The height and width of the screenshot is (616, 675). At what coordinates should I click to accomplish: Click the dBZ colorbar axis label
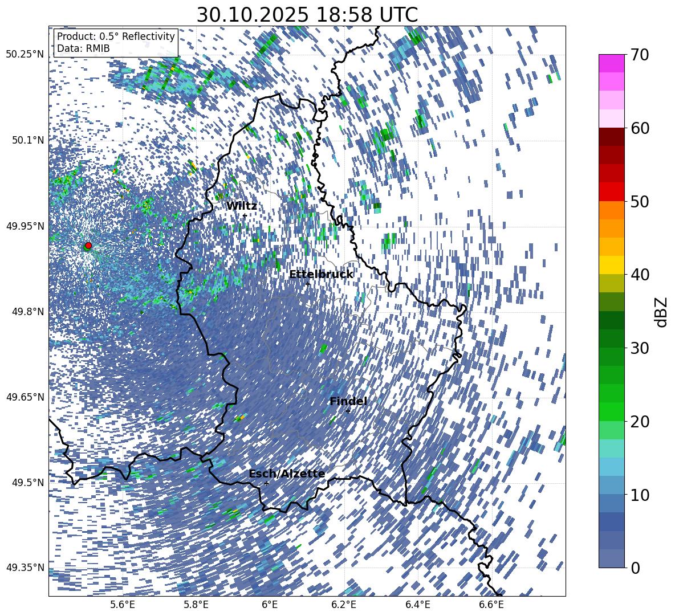click(661, 312)
